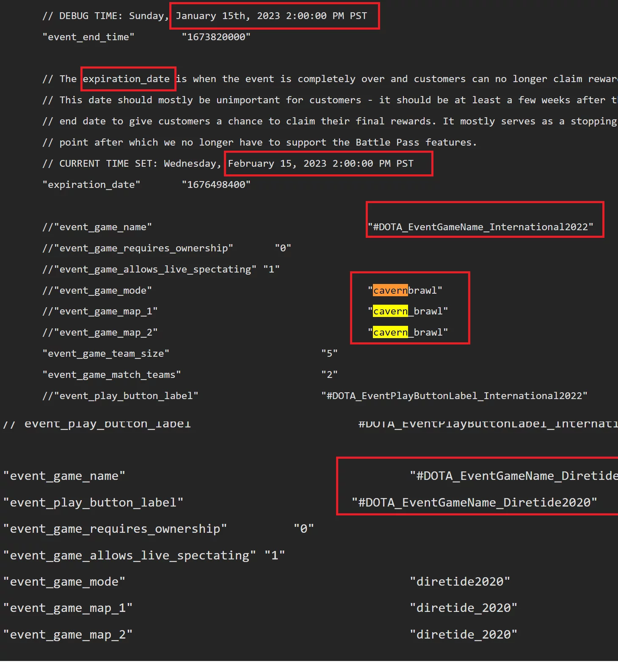
Task: Click the "event_game_match_teams" key
Action: (x=112, y=375)
